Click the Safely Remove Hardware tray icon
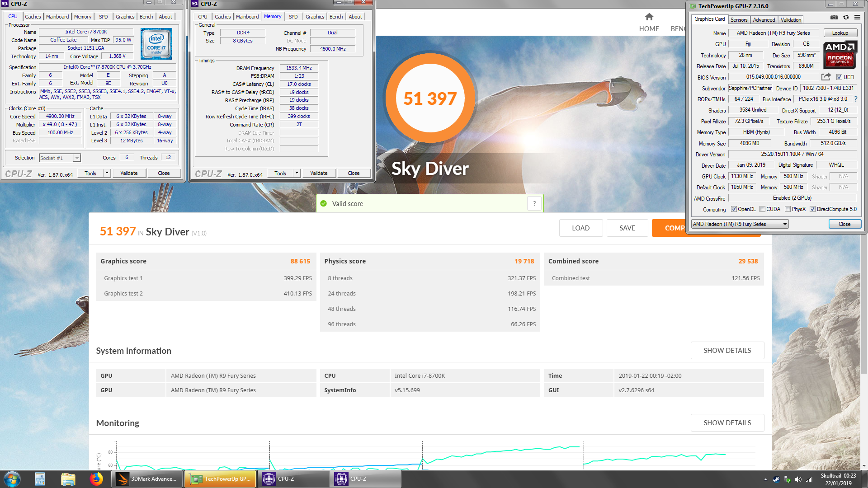This screenshot has height=488, width=868. coord(787,479)
